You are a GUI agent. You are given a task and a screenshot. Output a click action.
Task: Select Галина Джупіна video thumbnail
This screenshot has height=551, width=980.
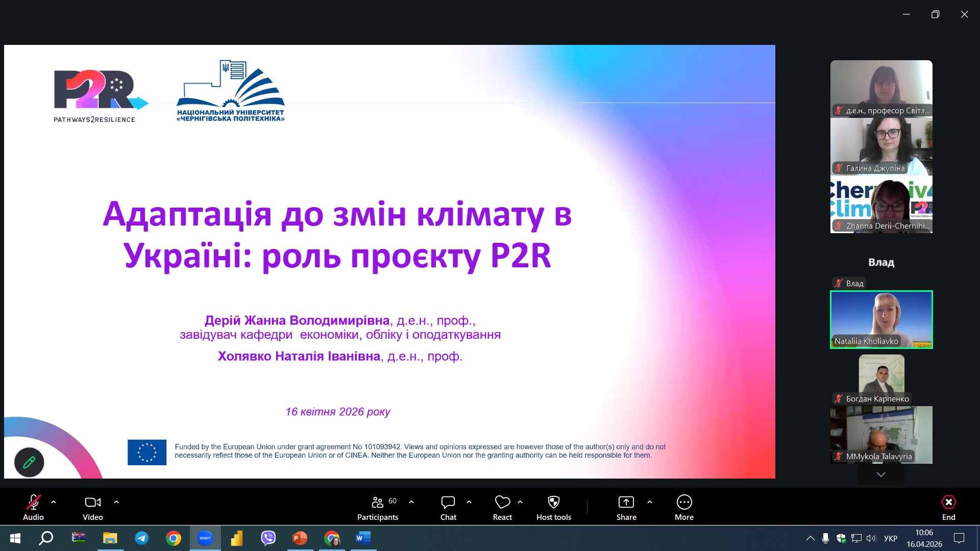click(881, 146)
